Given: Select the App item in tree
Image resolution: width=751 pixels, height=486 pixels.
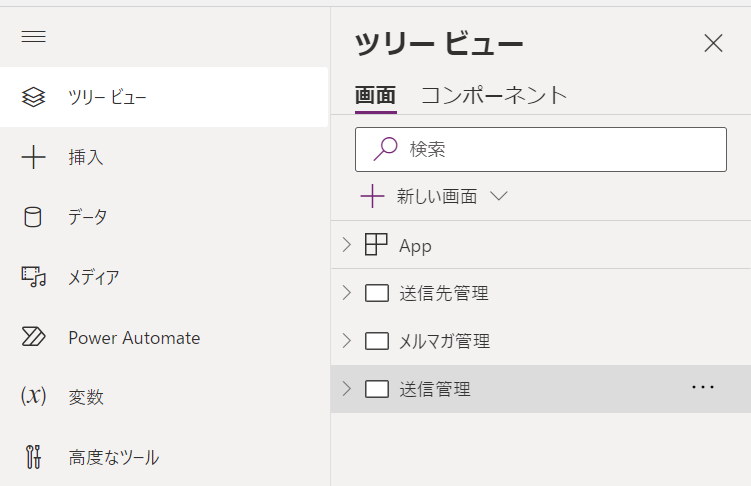Looking at the screenshot, I should click(541, 245).
